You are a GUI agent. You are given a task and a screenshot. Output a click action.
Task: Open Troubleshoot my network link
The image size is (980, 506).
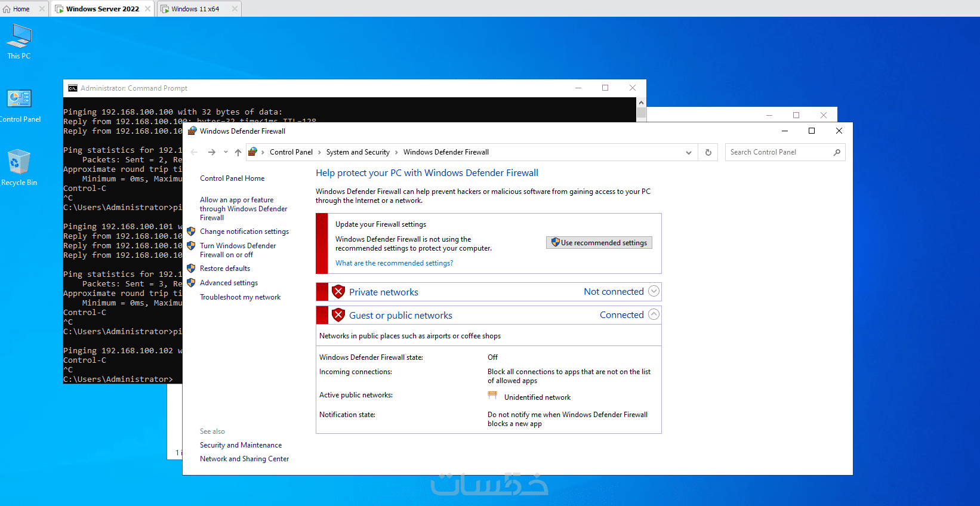point(240,297)
